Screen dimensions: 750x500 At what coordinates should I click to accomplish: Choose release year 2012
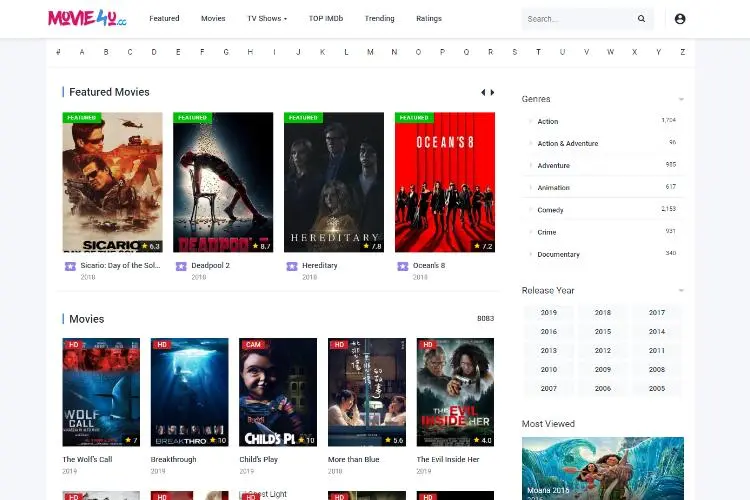[603, 350]
